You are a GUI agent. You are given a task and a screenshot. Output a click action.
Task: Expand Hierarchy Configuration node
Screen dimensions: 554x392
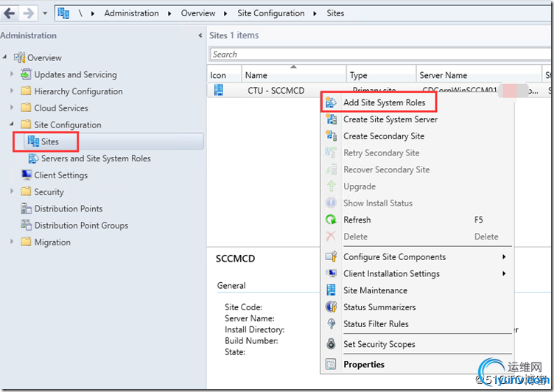pos(12,91)
